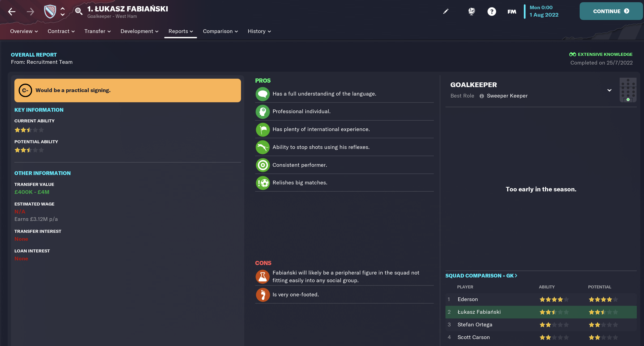The image size is (644, 346).
Task: Open search with the magnifier icon
Action: click(79, 11)
